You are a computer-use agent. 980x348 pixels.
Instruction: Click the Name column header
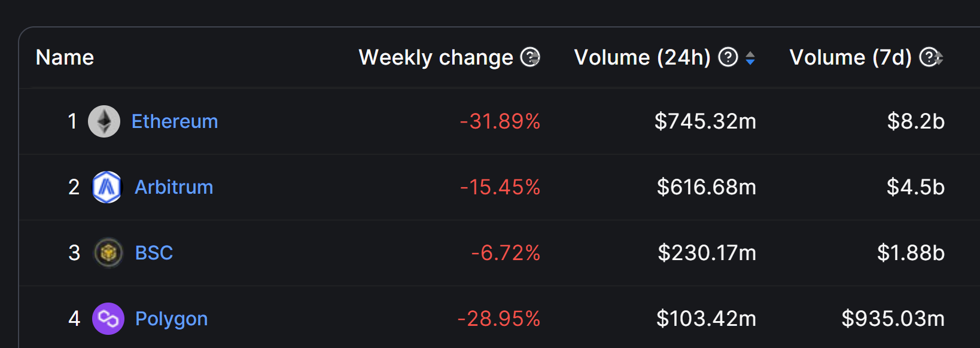point(65,57)
